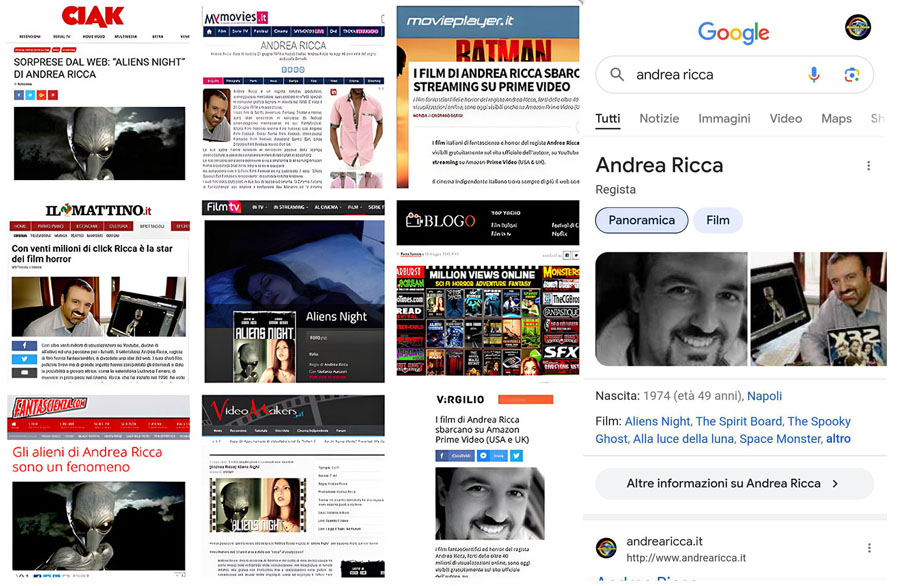This screenshot has height=586, width=900.
Task: Click the Twitter share button in Virgilio article
Action: [x=517, y=456]
